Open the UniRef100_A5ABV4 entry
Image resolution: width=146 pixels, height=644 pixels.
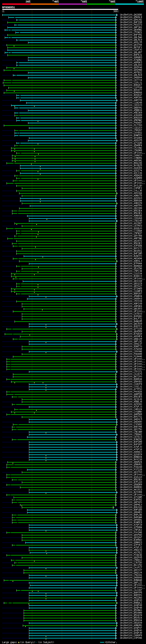(131, 296)
